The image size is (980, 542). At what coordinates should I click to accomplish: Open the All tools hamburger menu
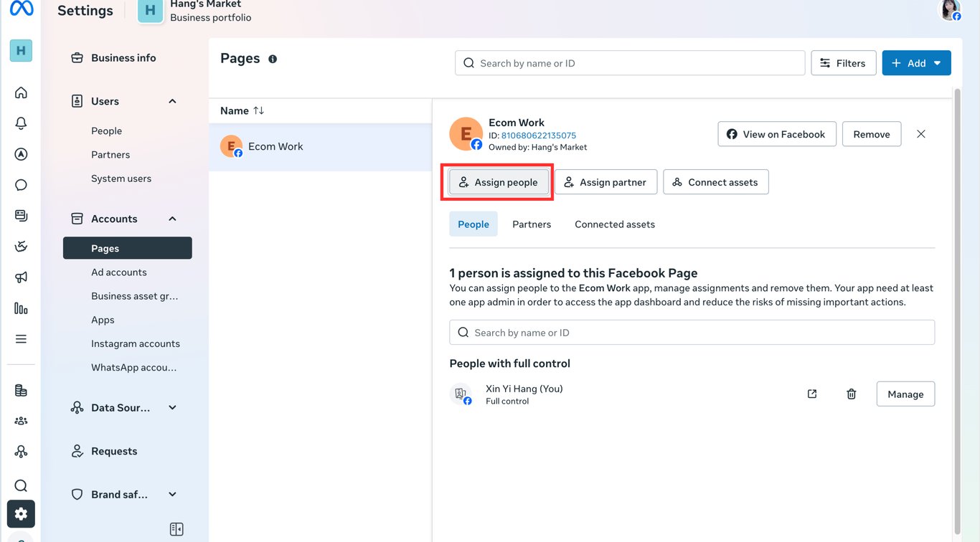click(21, 339)
